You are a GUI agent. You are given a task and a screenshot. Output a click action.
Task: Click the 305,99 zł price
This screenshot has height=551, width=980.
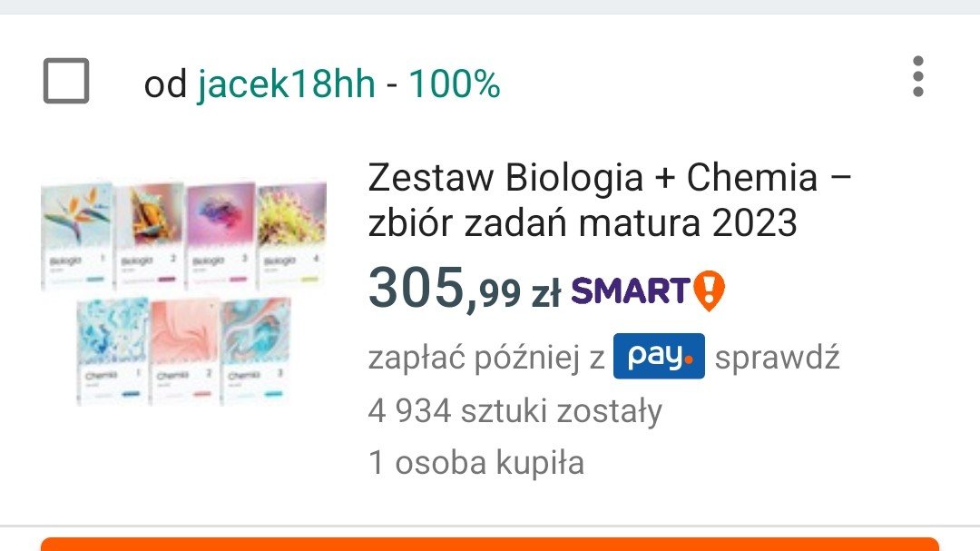464,289
